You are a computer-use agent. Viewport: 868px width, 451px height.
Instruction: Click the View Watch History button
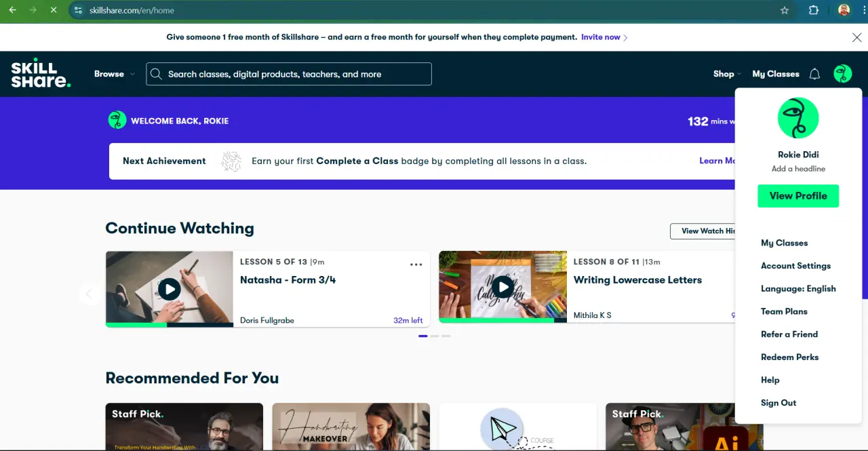tap(703, 231)
